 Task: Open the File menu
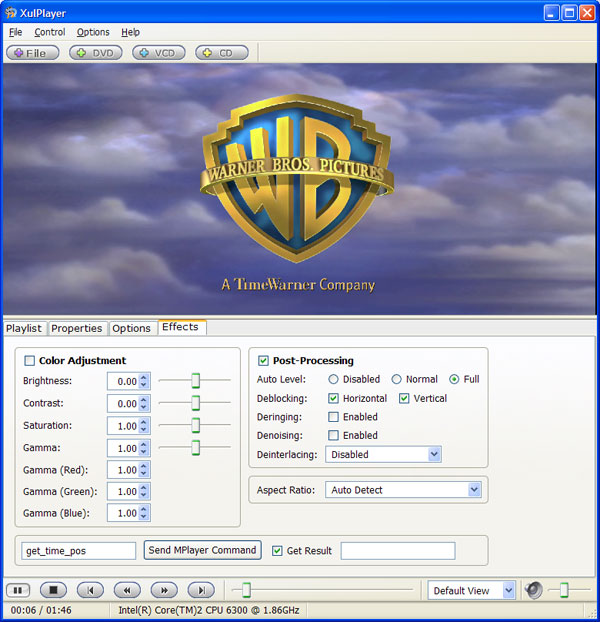pyautogui.click(x=15, y=32)
